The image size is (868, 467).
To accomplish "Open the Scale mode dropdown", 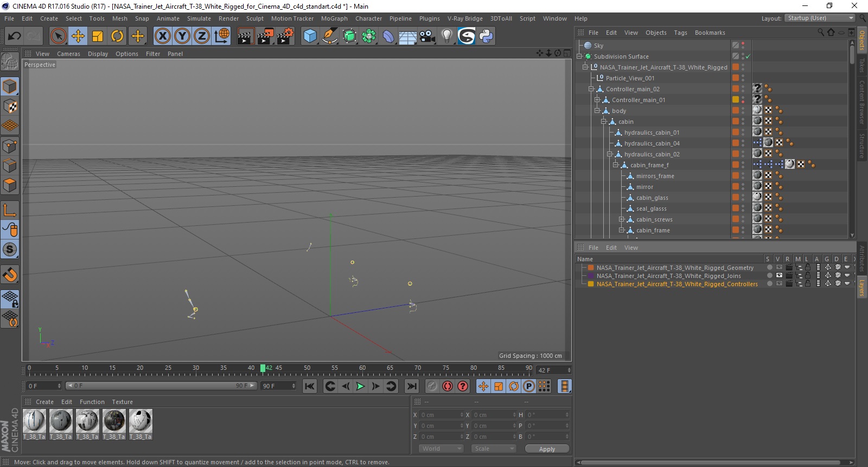I will 494,449.
